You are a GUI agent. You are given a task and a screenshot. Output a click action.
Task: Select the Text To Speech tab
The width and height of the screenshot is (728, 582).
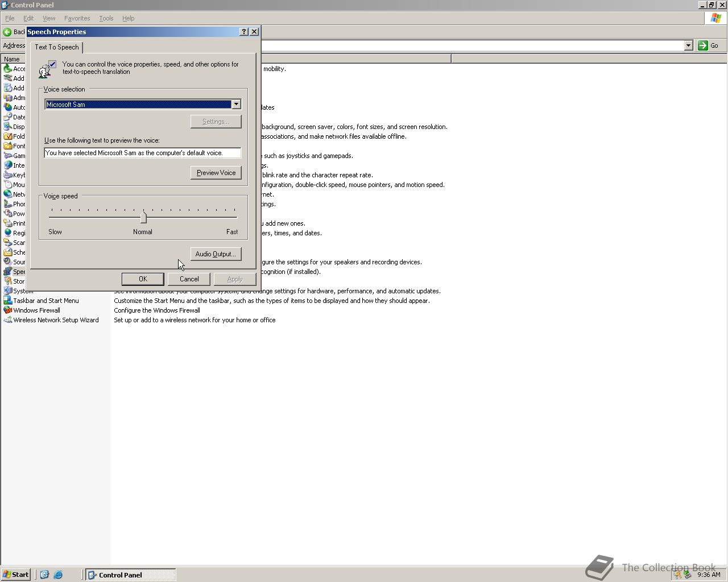coord(57,47)
